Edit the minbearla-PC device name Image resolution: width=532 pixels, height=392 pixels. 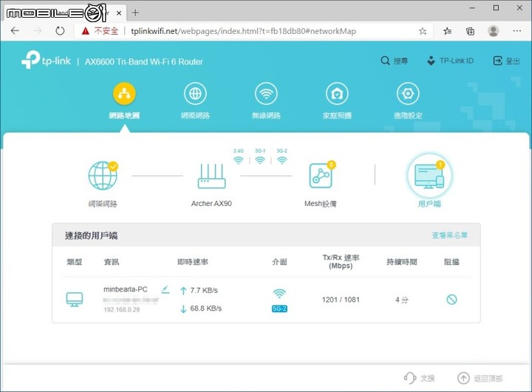pyautogui.click(x=166, y=289)
